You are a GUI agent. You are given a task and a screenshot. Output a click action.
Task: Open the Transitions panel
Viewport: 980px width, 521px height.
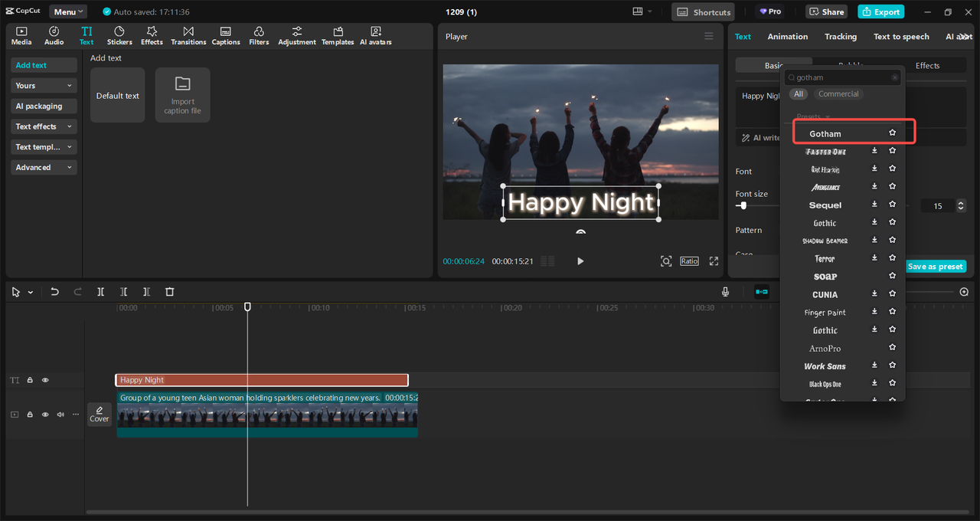point(188,35)
